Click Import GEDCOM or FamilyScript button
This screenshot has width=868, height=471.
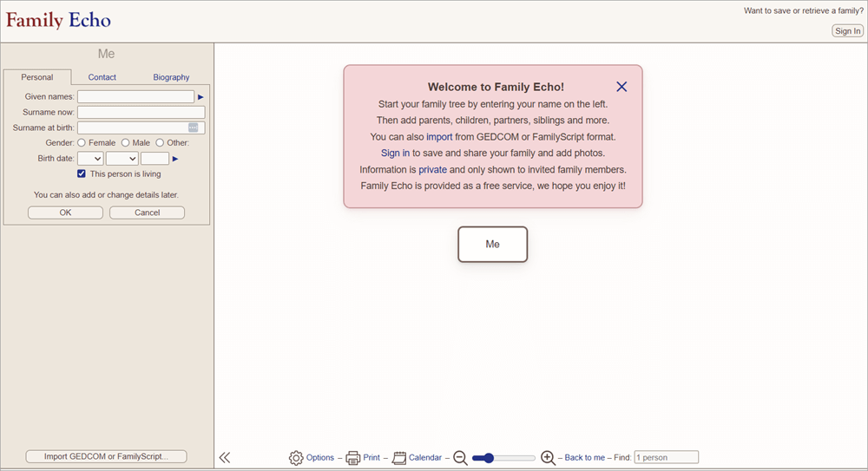(x=106, y=456)
